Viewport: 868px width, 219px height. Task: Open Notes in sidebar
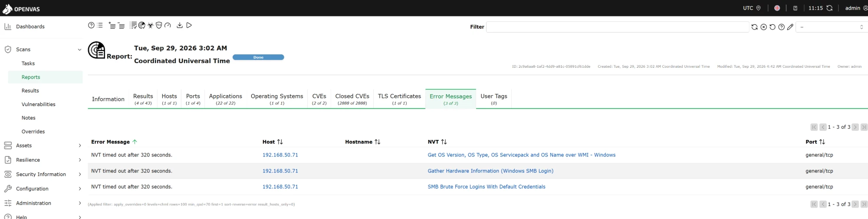29,118
